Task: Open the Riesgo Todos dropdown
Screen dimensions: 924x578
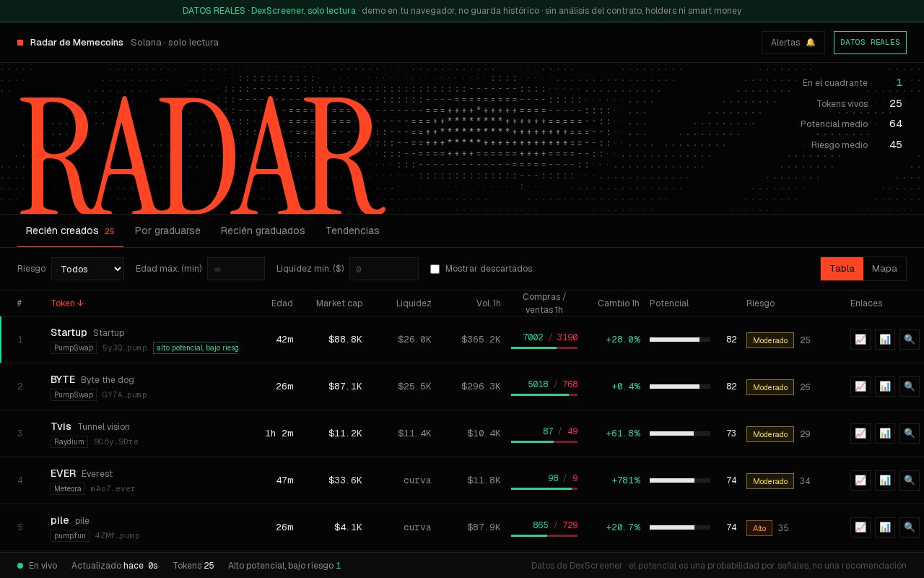Action: [87, 269]
